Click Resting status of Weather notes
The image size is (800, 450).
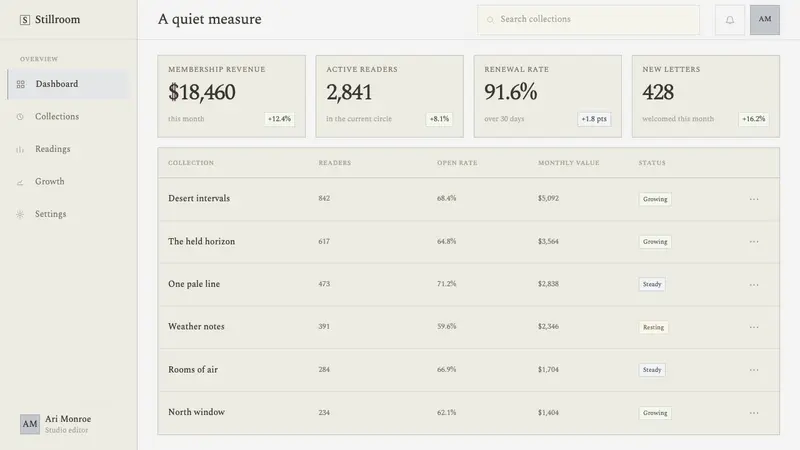point(654,327)
